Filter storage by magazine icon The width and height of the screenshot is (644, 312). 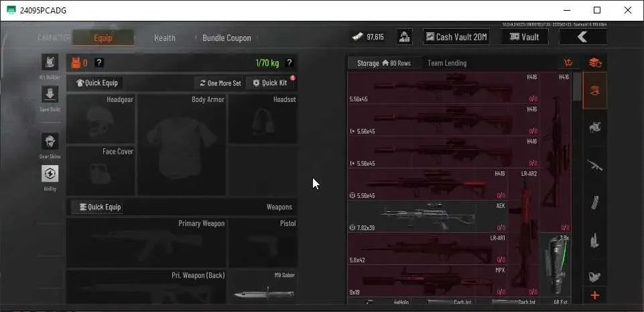(594, 203)
